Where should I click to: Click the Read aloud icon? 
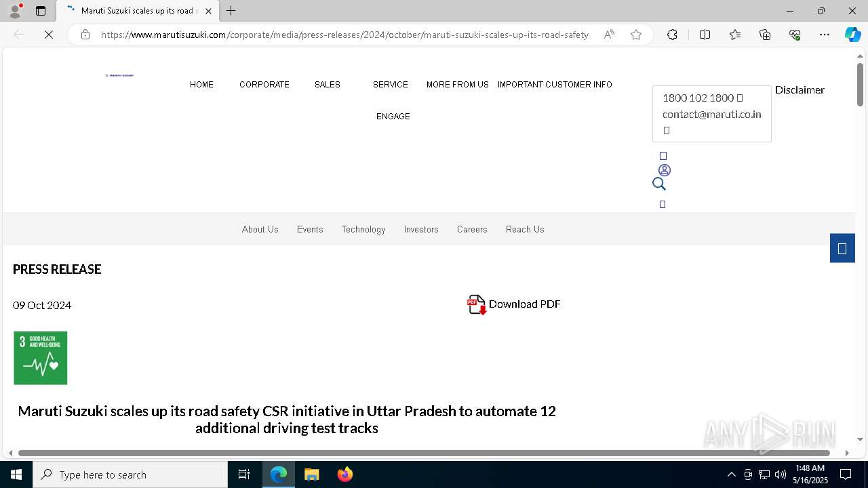[609, 35]
